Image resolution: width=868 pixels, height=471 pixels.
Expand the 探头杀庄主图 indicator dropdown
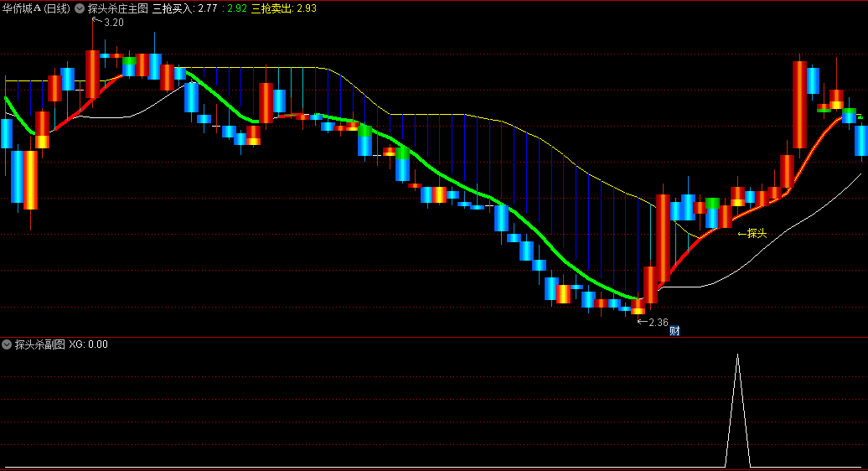click(x=80, y=8)
